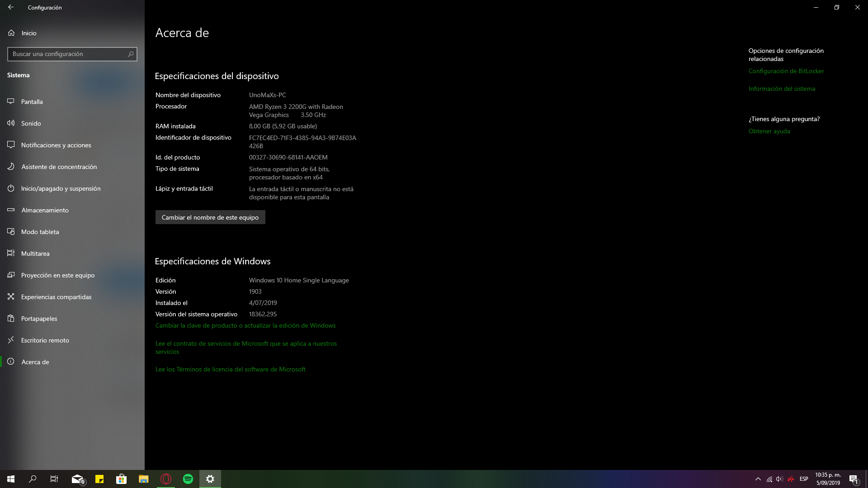Open Inicio home icon in sidebar

click(11, 33)
